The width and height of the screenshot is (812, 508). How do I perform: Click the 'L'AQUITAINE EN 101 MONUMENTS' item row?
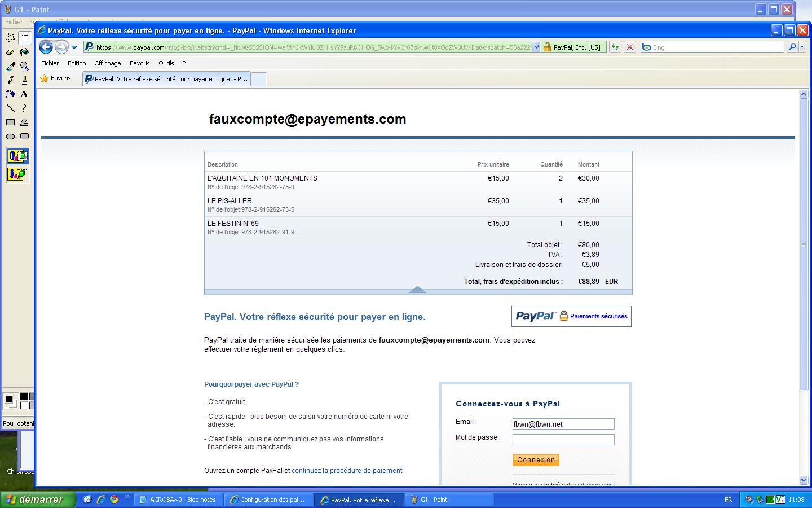pyautogui.click(x=418, y=182)
